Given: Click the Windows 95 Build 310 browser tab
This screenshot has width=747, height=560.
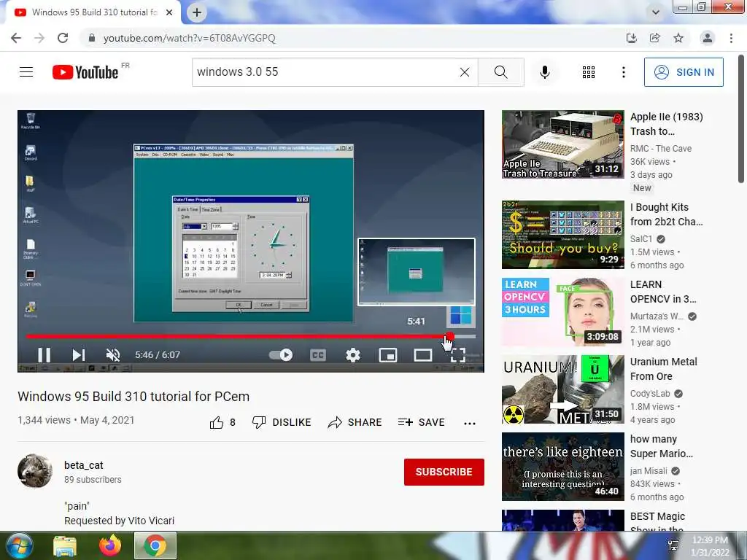Looking at the screenshot, I should (93, 12).
